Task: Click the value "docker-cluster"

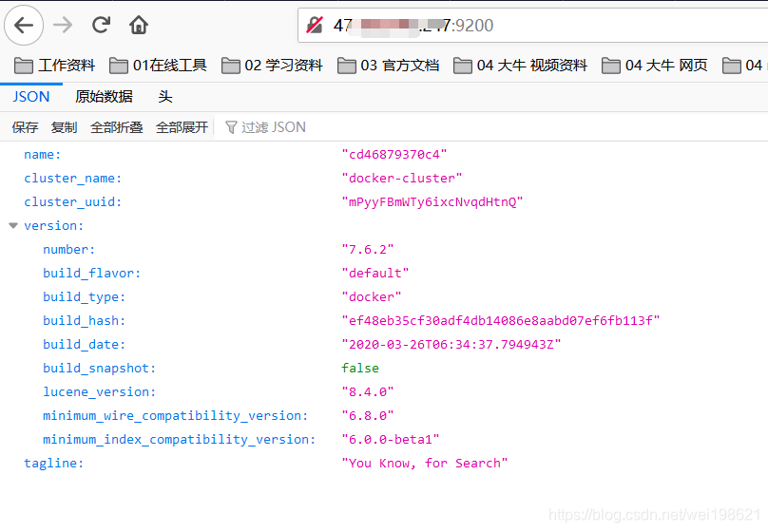Action: click(x=402, y=179)
